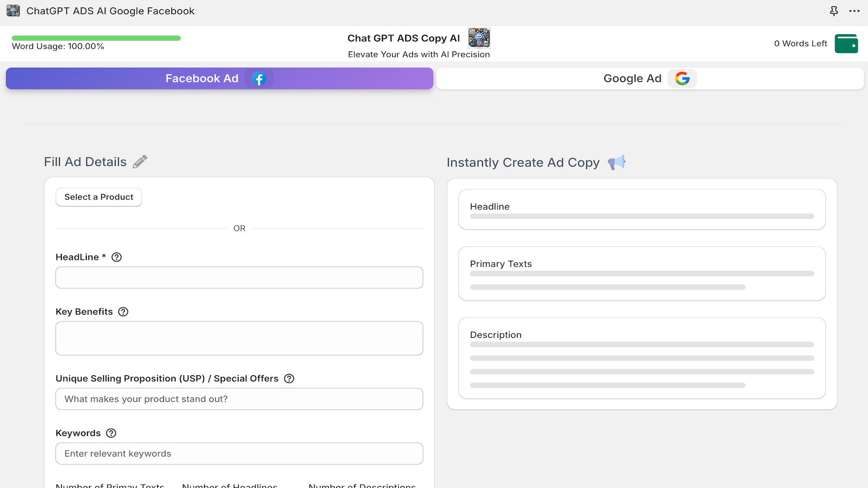
Task: Click the pin icon in title bar
Action: pos(834,11)
